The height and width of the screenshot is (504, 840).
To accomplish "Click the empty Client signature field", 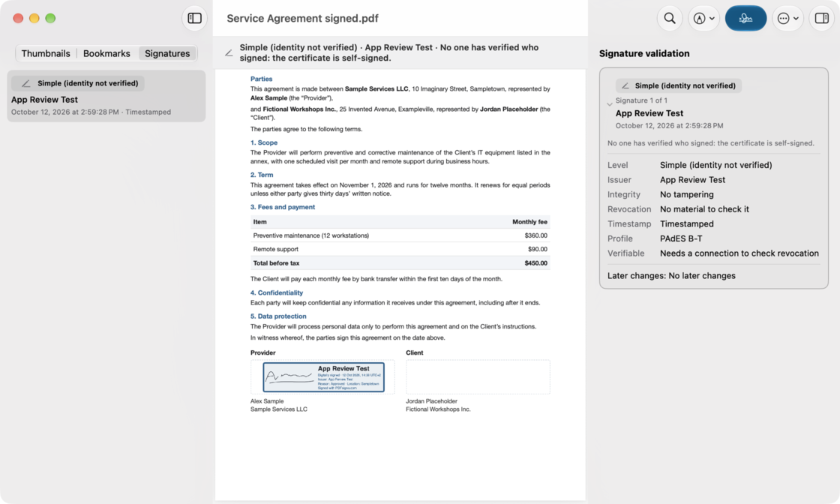I will pos(478,377).
